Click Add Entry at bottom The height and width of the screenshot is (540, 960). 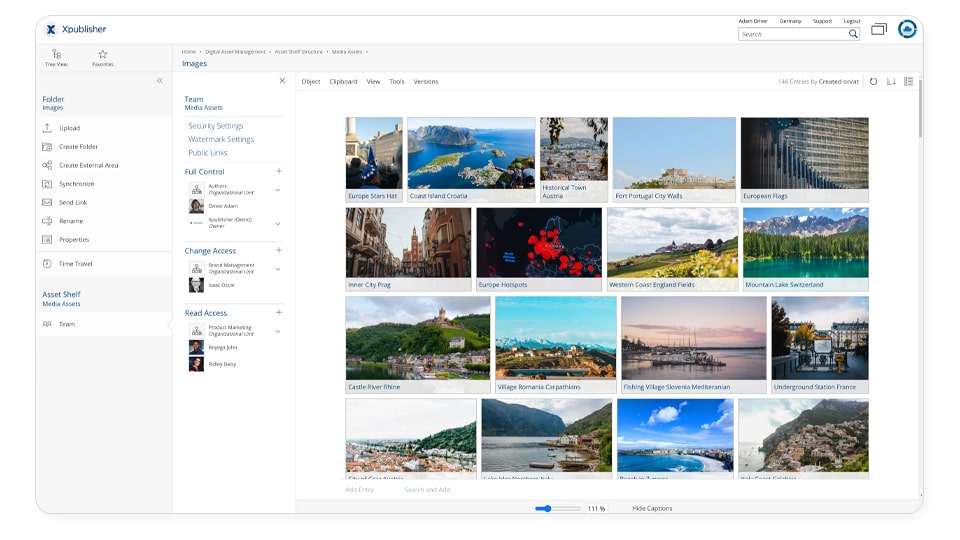tap(359, 490)
